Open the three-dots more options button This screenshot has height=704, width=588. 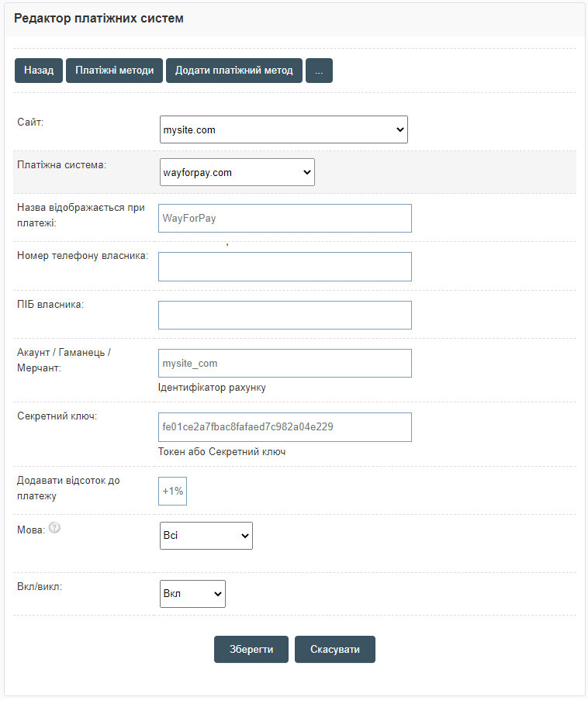319,71
